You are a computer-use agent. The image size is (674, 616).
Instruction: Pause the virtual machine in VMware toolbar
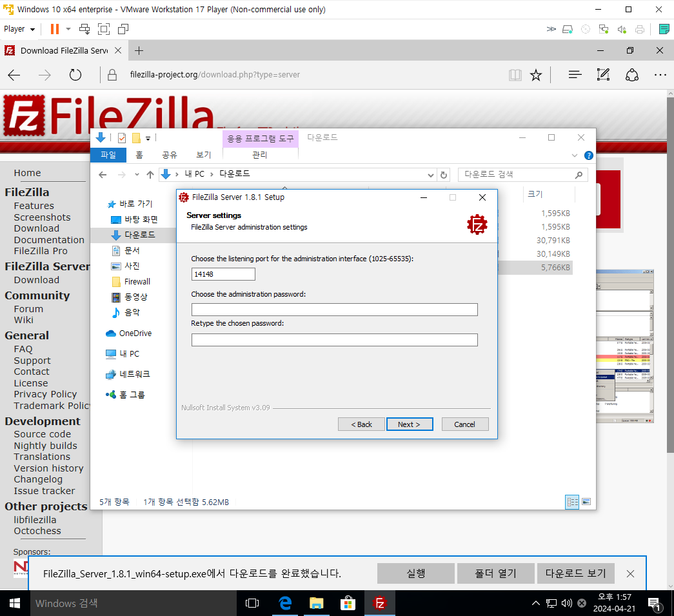(x=55, y=29)
